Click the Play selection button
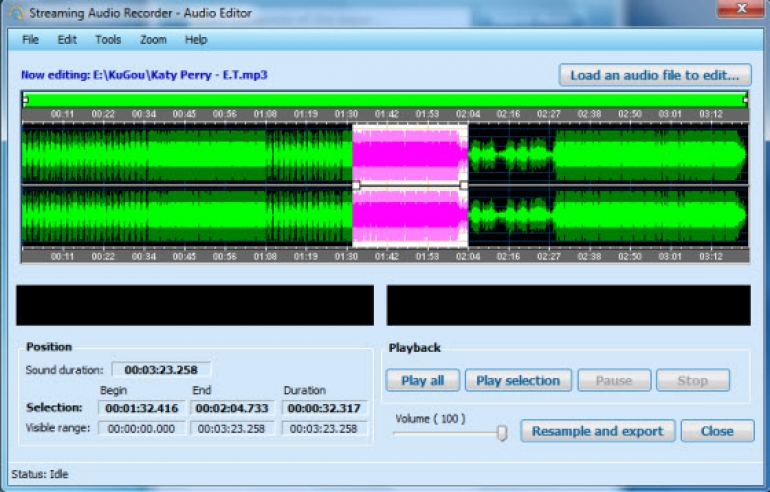The image size is (770, 492). click(x=518, y=381)
